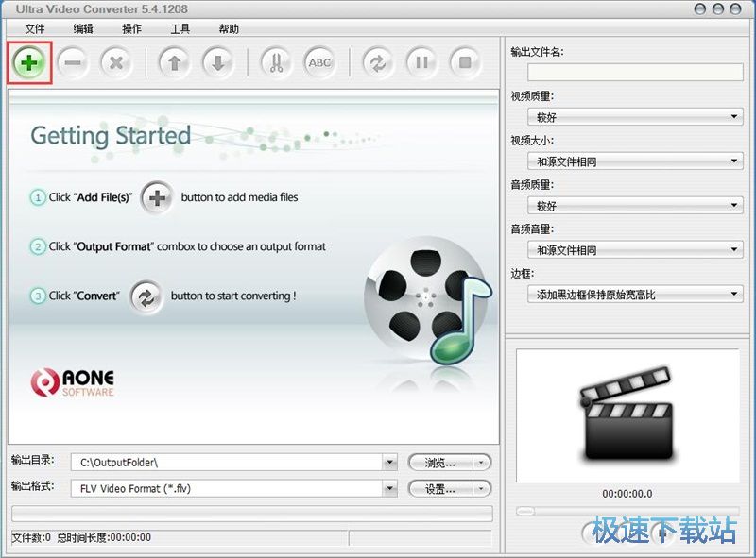Open the 视频质量 quality dropdown
Screen dimensions: 756x558
coord(635,117)
